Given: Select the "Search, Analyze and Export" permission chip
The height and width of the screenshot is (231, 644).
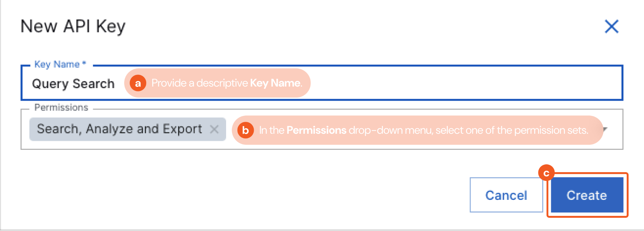Looking at the screenshot, I should click(x=119, y=129).
